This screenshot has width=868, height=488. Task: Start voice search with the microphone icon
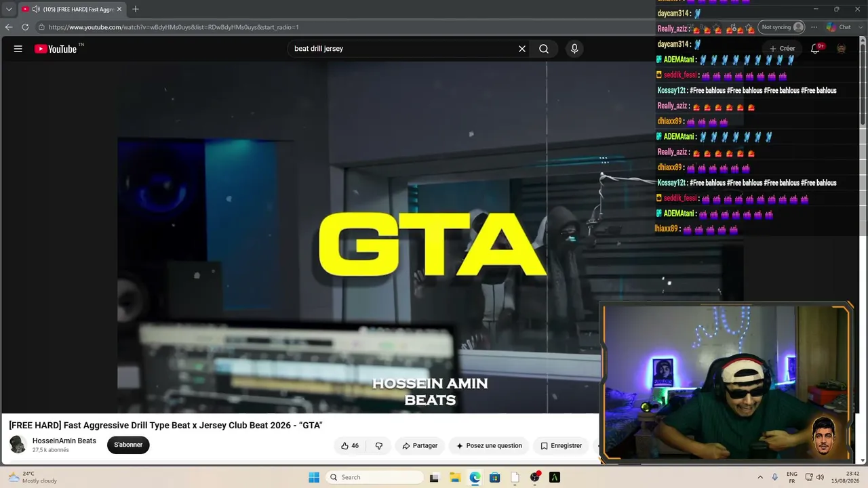[574, 49]
